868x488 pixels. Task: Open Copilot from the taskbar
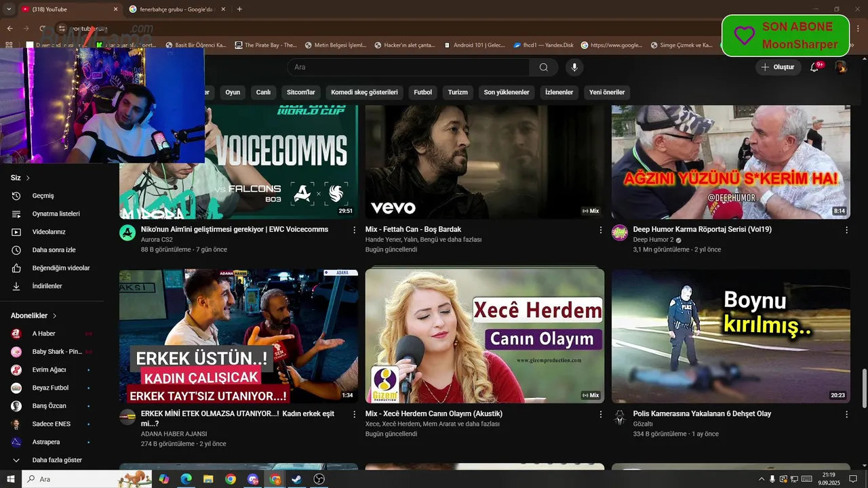[x=163, y=479]
